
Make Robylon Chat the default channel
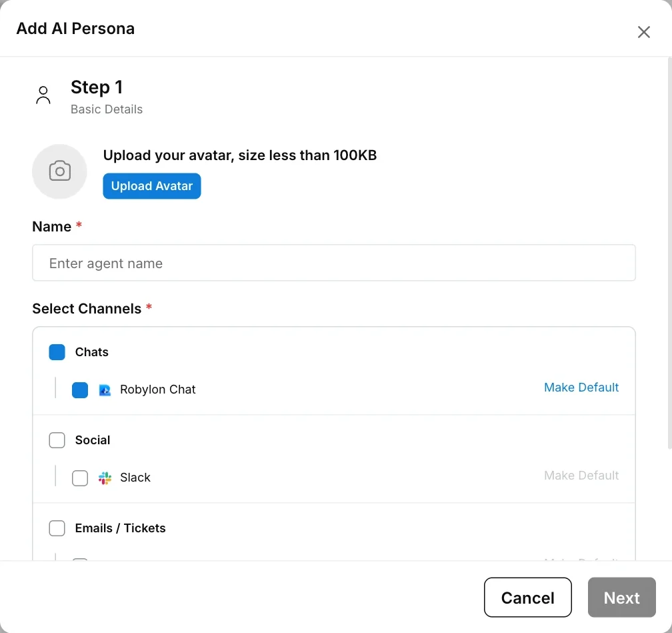tap(581, 388)
